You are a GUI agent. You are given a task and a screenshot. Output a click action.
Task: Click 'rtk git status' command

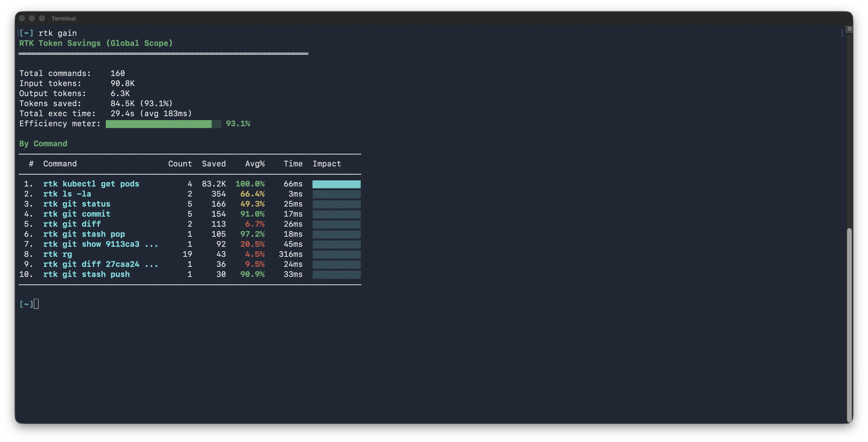click(77, 204)
